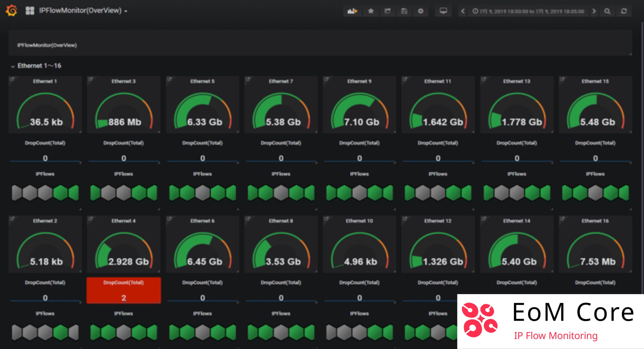Open the Ethernet 9 panel title menu

[359, 81]
